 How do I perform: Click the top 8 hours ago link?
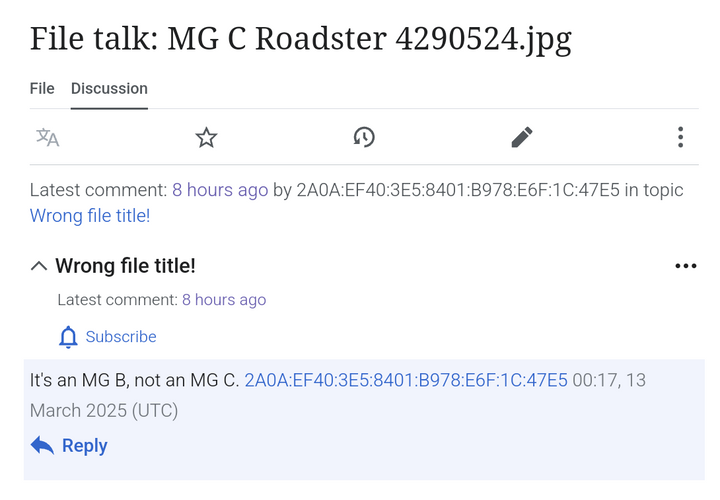click(220, 190)
